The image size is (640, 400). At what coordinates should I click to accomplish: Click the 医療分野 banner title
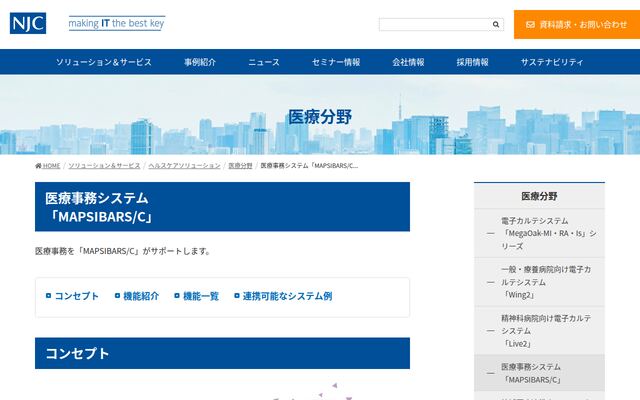(x=320, y=117)
